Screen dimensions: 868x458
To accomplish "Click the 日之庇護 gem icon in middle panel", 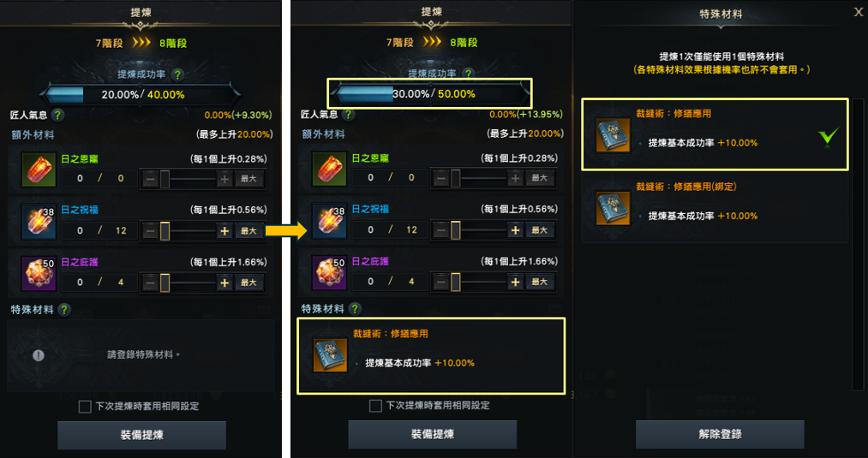I will [x=329, y=273].
